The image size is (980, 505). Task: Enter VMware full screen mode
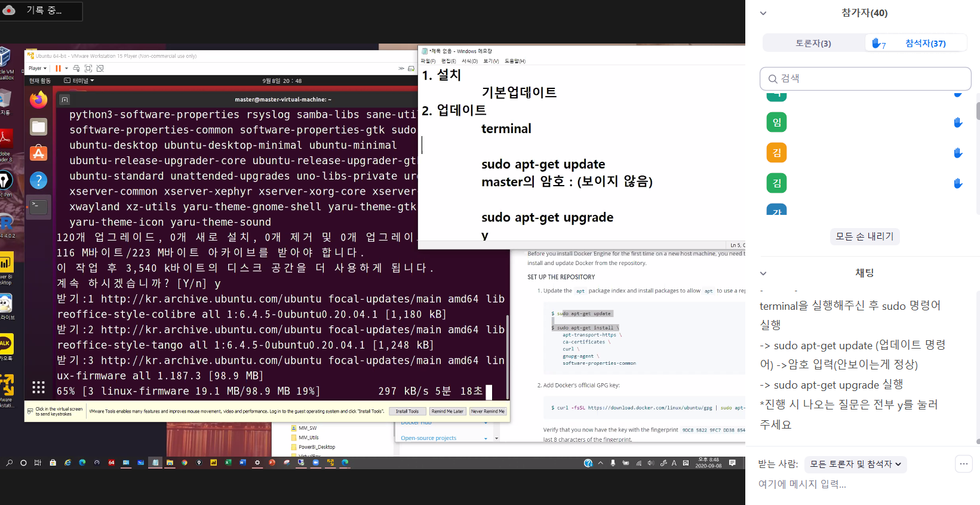[88, 69]
